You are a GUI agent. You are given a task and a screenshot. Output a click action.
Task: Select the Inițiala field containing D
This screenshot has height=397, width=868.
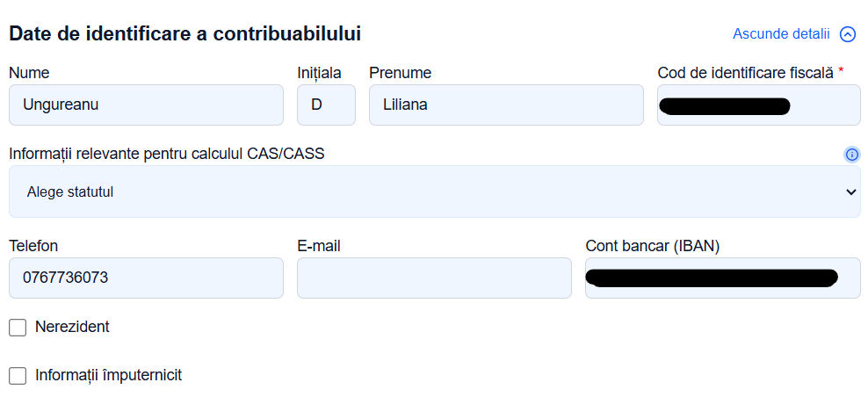tap(326, 105)
